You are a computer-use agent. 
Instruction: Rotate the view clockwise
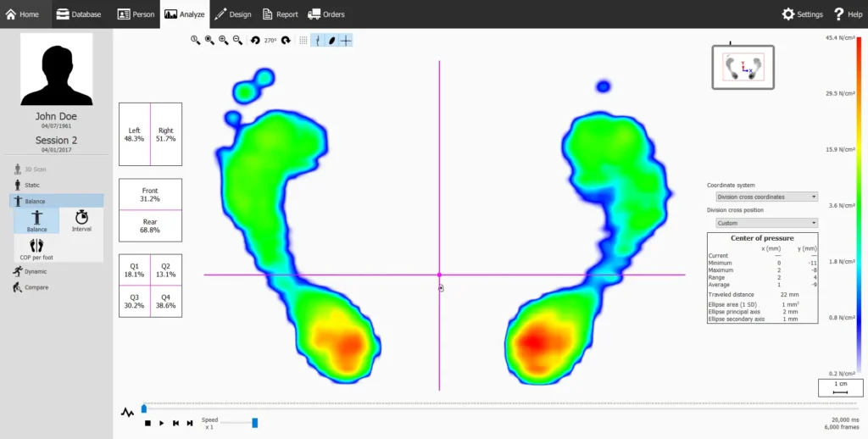(x=286, y=40)
